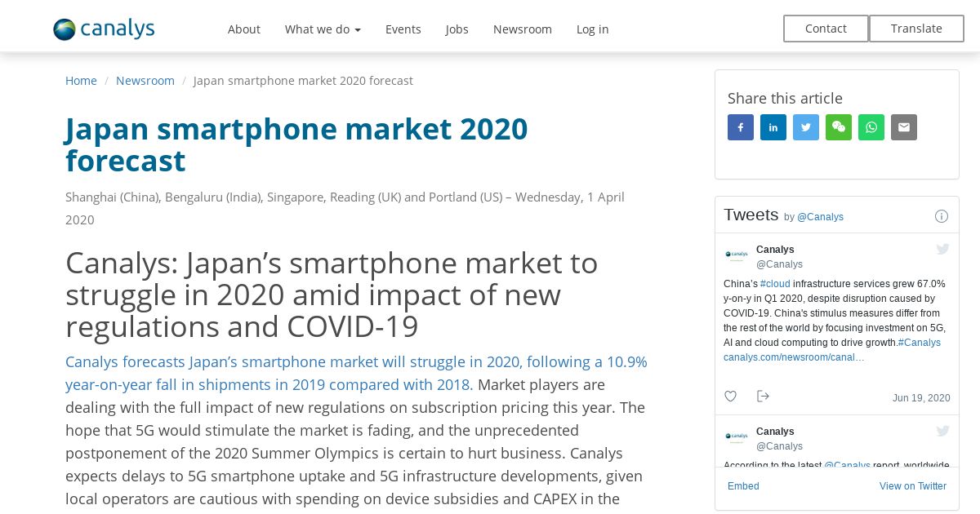The height and width of the screenshot is (514, 980).
Task: Share article via WeChat
Action: (x=839, y=127)
